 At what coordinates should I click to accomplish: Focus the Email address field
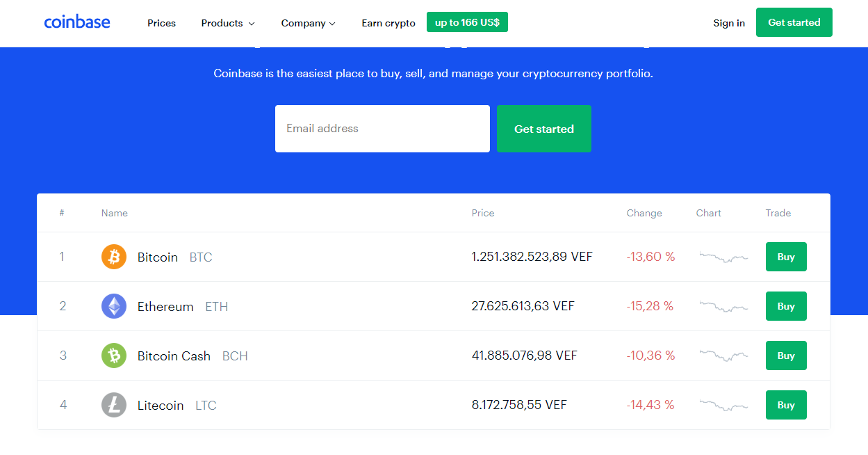pyautogui.click(x=382, y=129)
